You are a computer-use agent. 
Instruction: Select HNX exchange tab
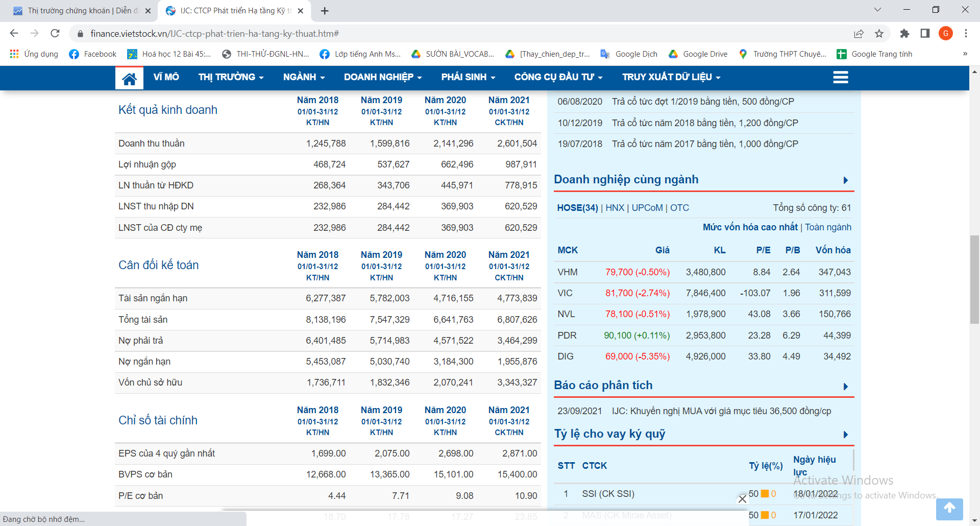(x=615, y=208)
